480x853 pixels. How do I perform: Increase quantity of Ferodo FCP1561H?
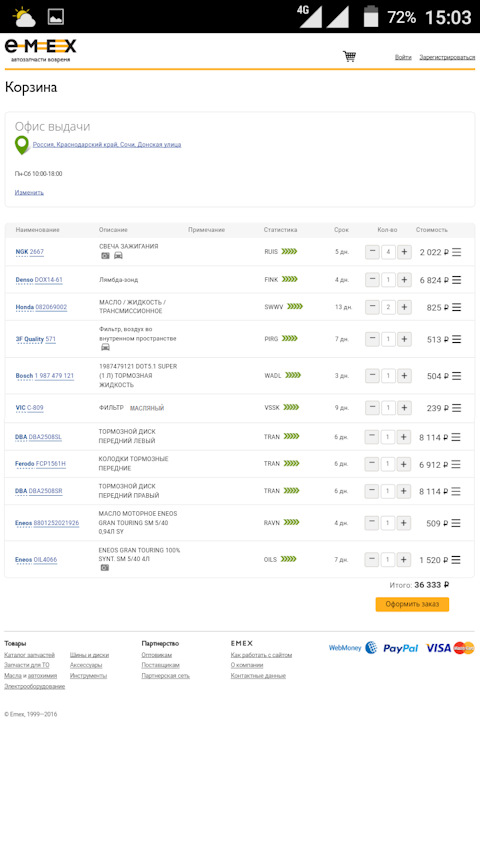[403, 464]
